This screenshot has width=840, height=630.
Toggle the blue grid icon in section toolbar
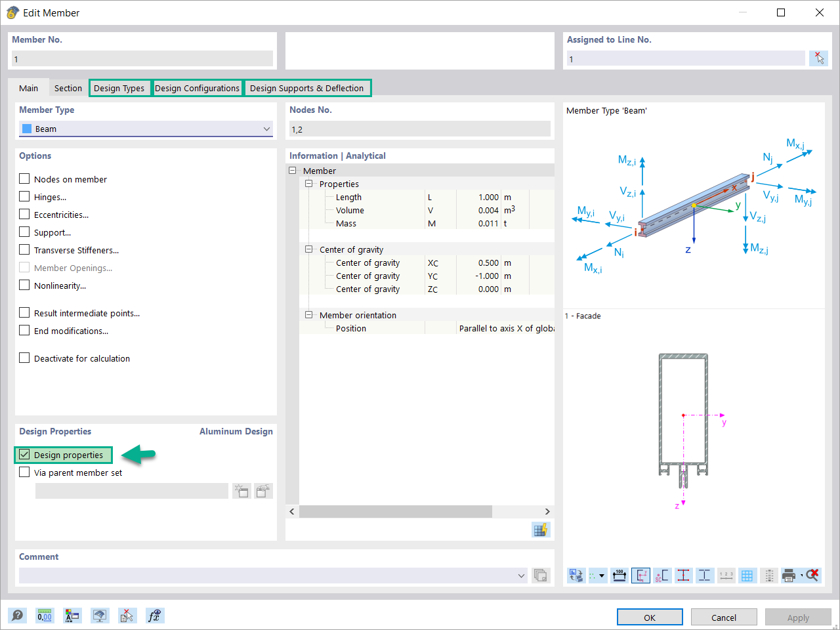click(x=747, y=576)
